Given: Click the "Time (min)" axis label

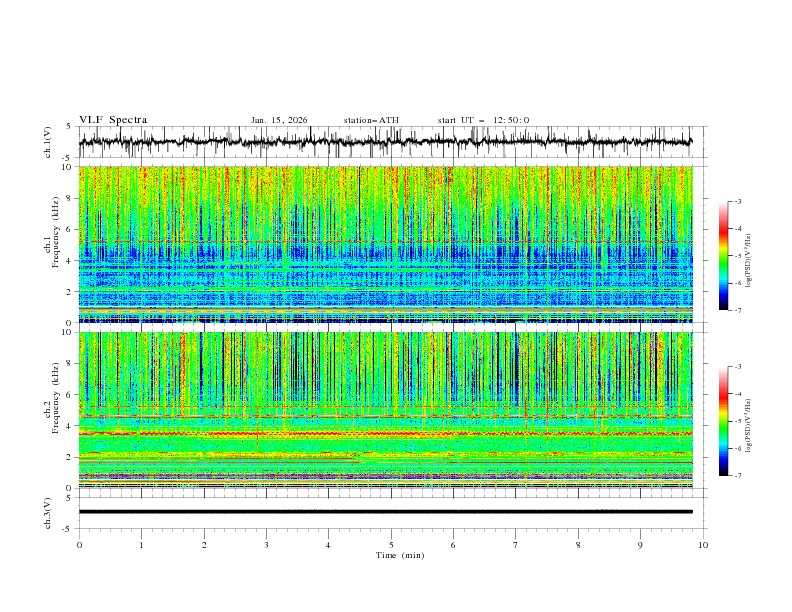Looking at the screenshot, I should [x=400, y=555].
